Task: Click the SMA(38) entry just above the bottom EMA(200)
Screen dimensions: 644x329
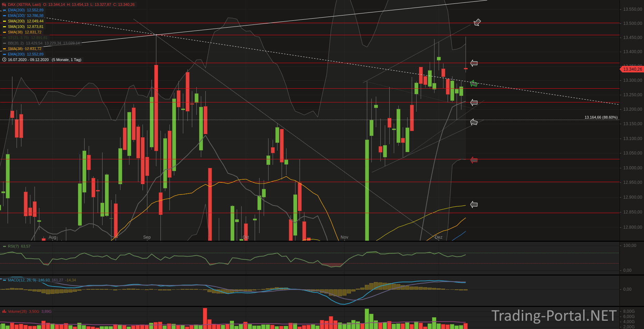Action: coord(25,49)
